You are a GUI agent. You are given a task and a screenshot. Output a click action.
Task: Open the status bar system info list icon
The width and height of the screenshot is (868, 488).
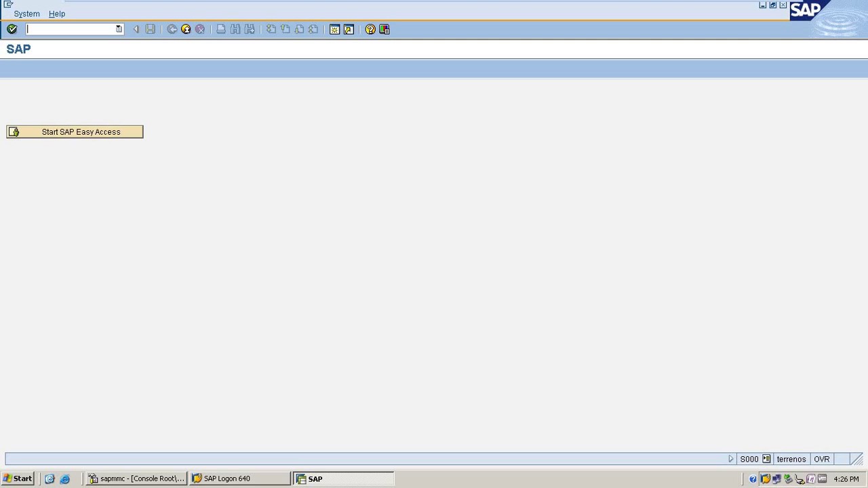tap(766, 459)
